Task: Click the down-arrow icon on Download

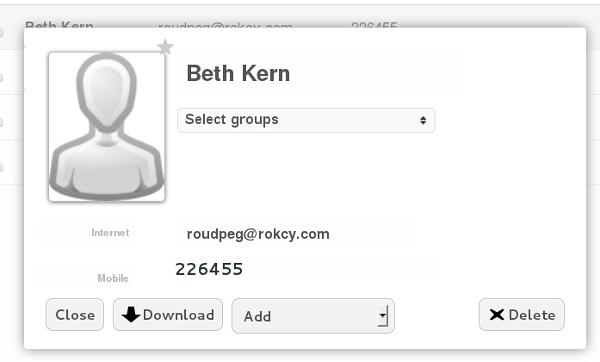Action: pos(131,315)
